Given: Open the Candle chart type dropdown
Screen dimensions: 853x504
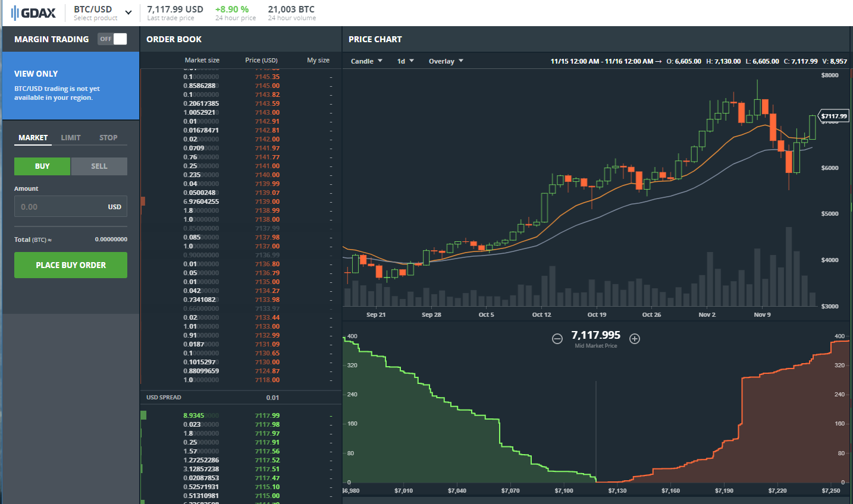Looking at the screenshot, I should (366, 61).
